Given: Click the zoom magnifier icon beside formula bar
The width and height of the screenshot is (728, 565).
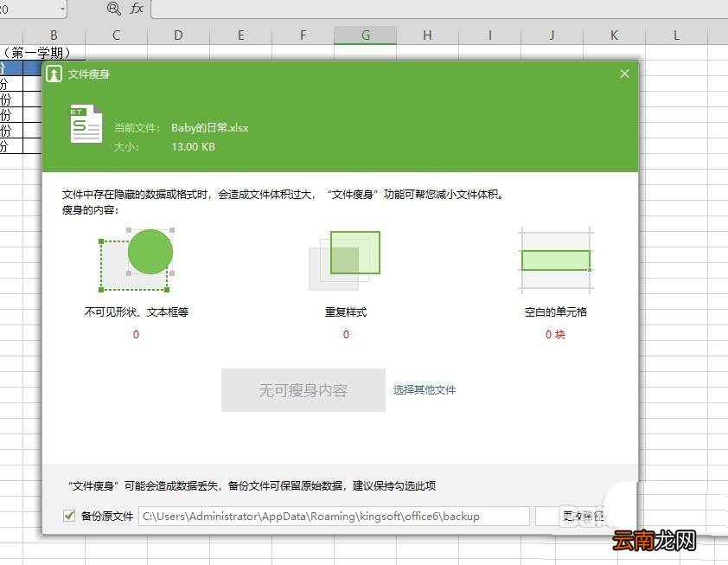Looking at the screenshot, I should tap(114, 9).
